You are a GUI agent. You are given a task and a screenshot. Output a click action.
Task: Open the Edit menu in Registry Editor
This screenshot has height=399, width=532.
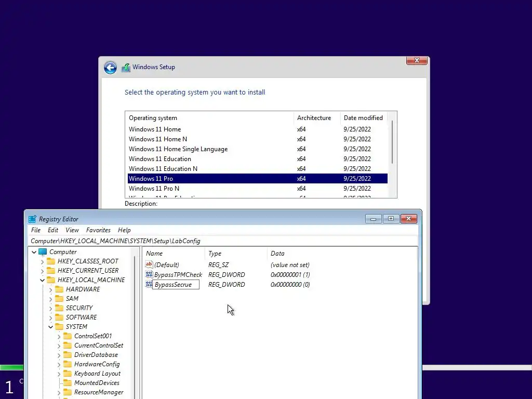tap(53, 230)
